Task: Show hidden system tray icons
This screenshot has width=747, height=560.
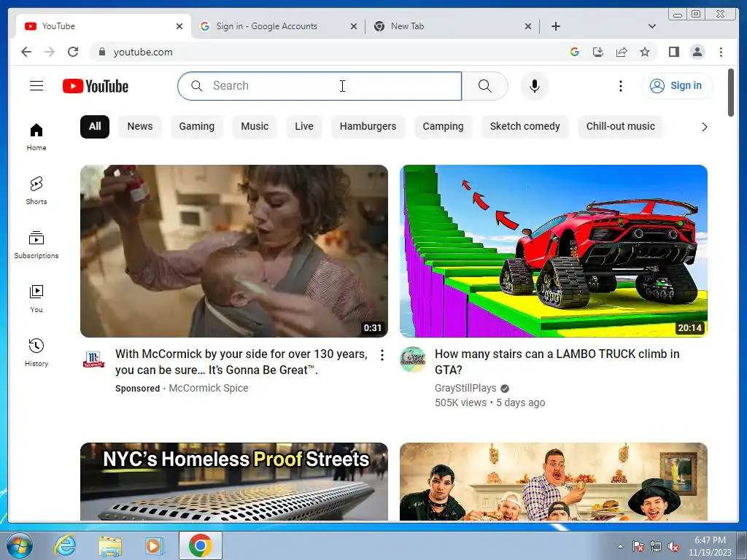Action: point(620,546)
